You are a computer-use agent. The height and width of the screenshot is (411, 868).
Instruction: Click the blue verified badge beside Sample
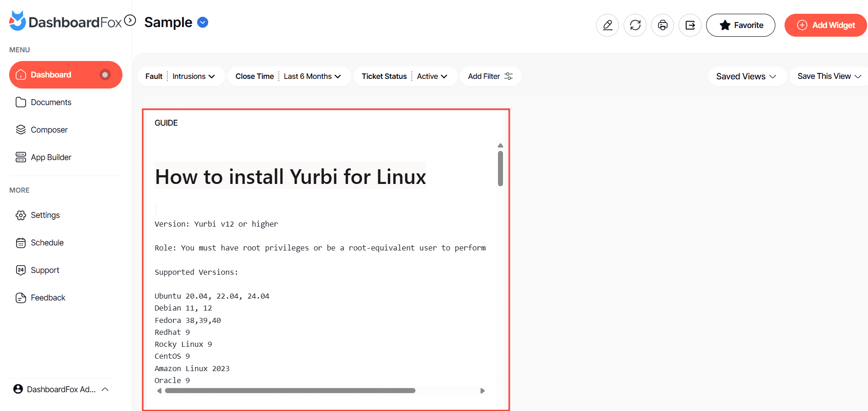[x=203, y=22]
